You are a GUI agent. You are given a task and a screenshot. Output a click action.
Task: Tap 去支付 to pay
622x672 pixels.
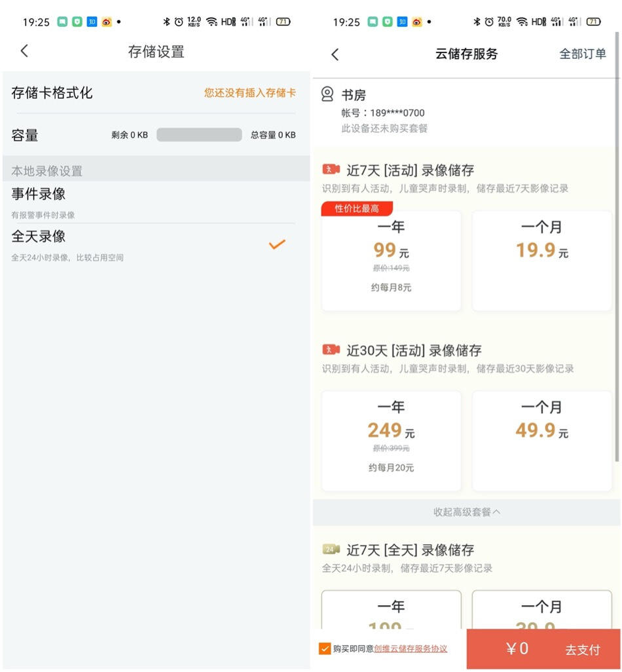tap(582, 649)
